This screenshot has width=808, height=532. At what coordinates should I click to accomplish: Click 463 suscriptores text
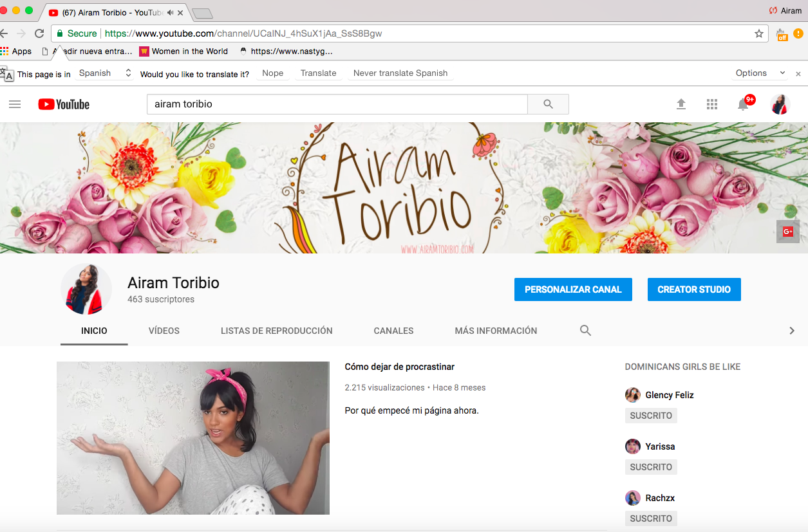coord(161,299)
